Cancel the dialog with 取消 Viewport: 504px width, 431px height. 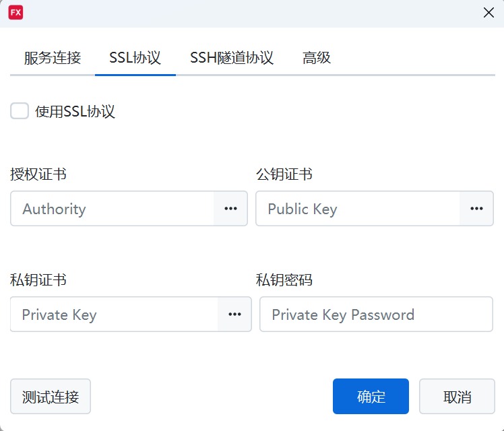[458, 397]
